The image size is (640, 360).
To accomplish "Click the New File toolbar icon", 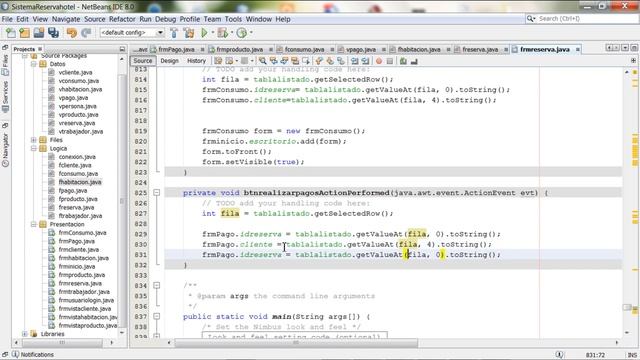I will coord(11,33).
